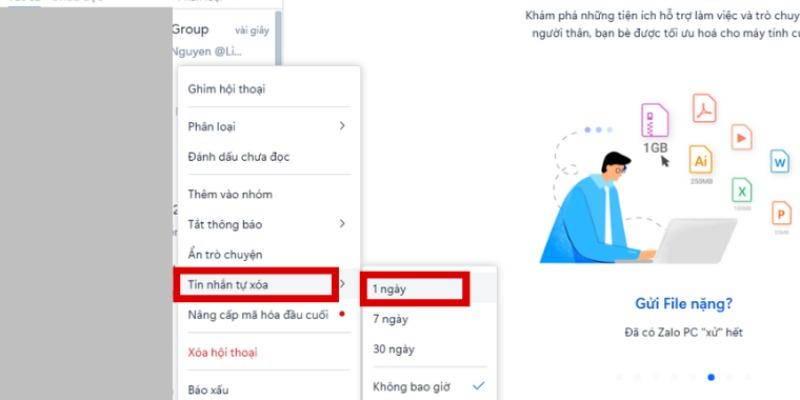Select Ghim hội thoại in context menu
The image size is (800, 400).
(269, 89)
